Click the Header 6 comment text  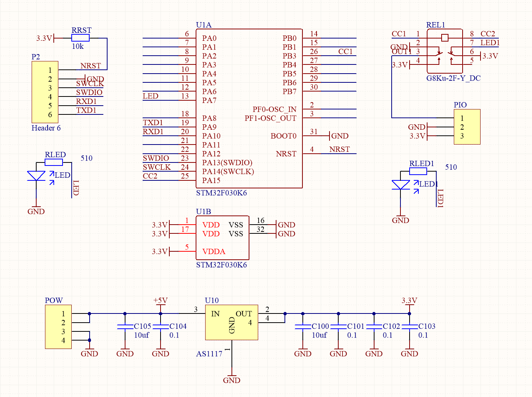(46, 128)
